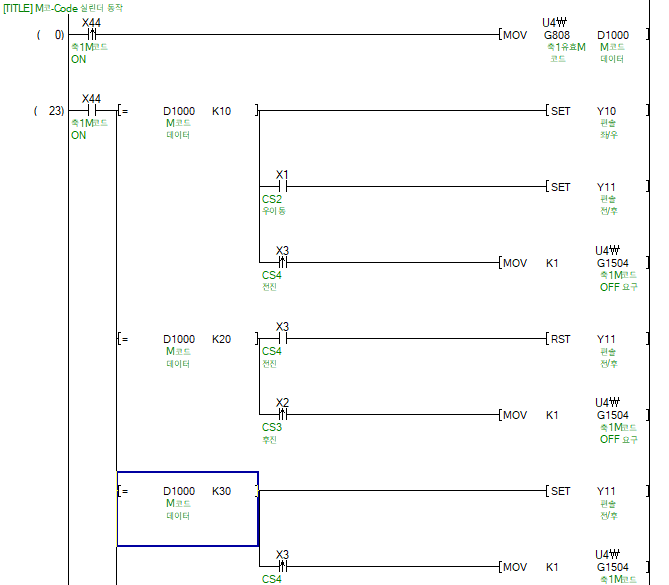Select the compare D1000 K10 instruction
The height and width of the screenshot is (585, 669).
(188, 111)
